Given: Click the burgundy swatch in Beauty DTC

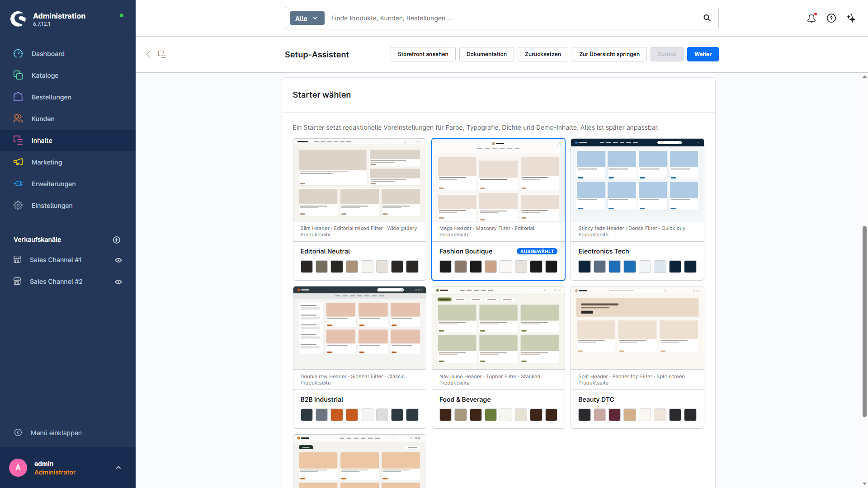Looking at the screenshot, I should (615, 415).
